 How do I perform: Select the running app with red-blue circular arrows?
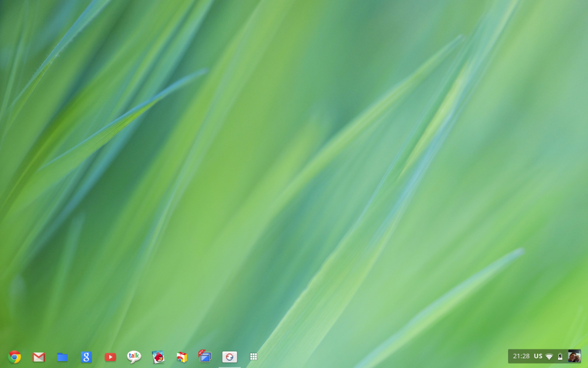click(229, 357)
